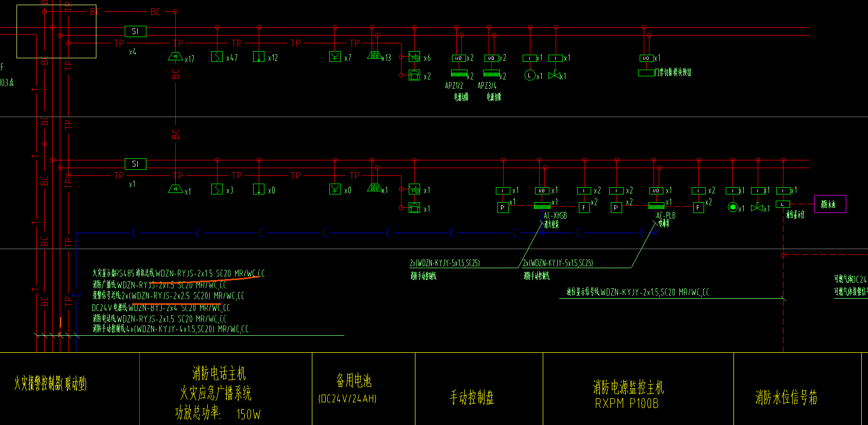This screenshot has width=868, height=425.
Task: Pick the 火灾显示盘RS485通讯总线 cable note
Action: [178, 273]
